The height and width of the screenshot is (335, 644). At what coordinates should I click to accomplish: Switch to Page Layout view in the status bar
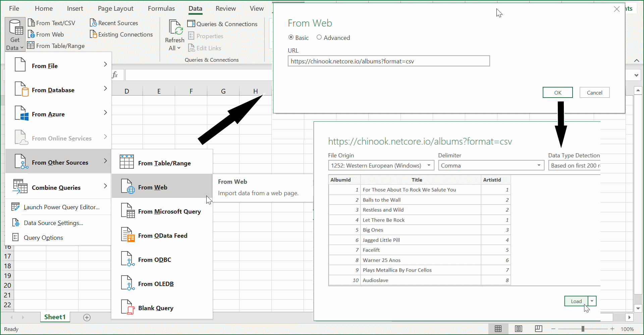pyautogui.click(x=518, y=329)
